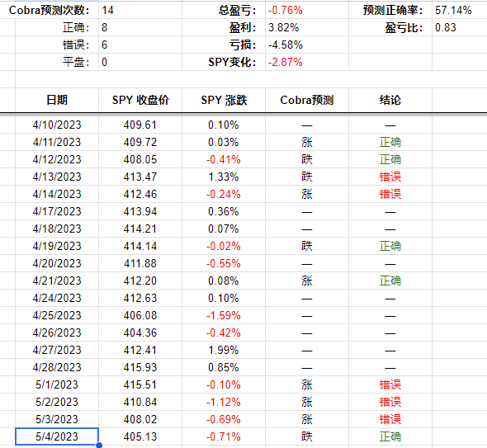The image size is (487, 448).
Task: Select the 正确 result for 4/11/2023
Action: (390, 142)
